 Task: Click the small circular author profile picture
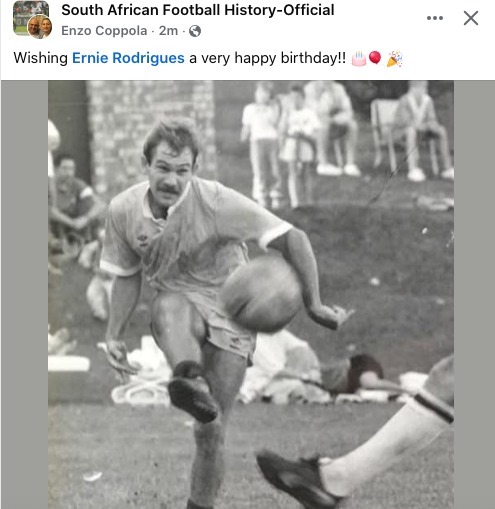[39, 27]
